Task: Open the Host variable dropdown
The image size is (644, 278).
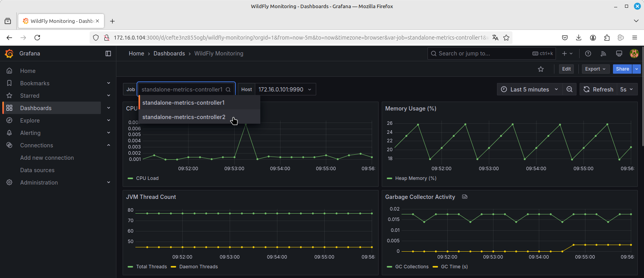Action: pos(284,89)
